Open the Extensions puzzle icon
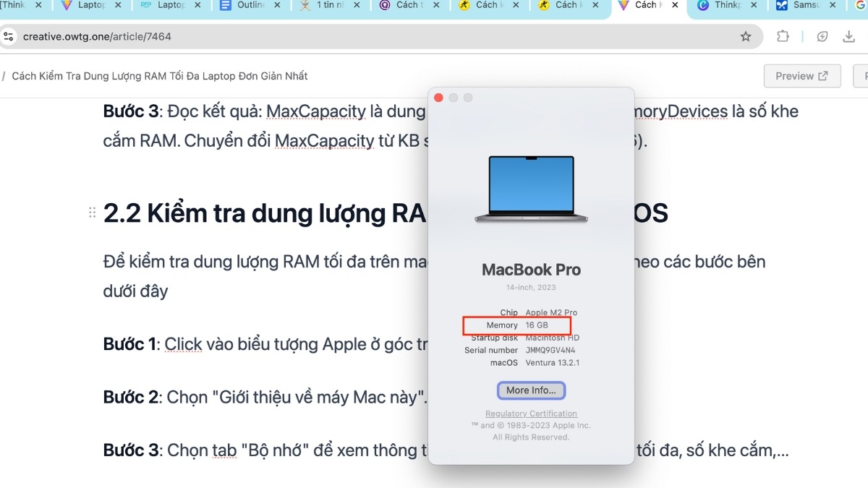 point(783,36)
